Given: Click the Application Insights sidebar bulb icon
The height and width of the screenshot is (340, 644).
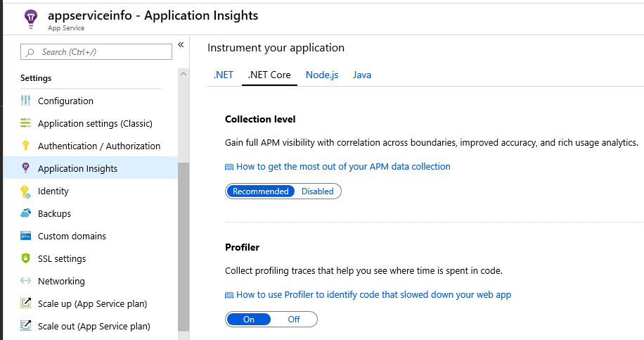Looking at the screenshot, I should point(25,168).
